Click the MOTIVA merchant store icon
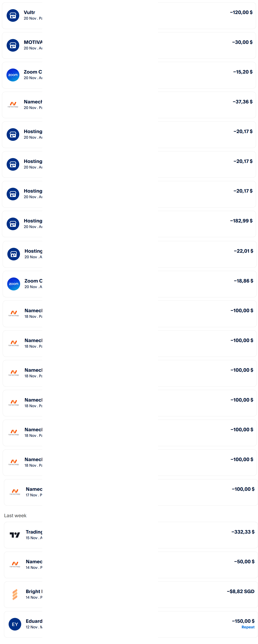The height and width of the screenshot is (644, 258). [x=13, y=45]
